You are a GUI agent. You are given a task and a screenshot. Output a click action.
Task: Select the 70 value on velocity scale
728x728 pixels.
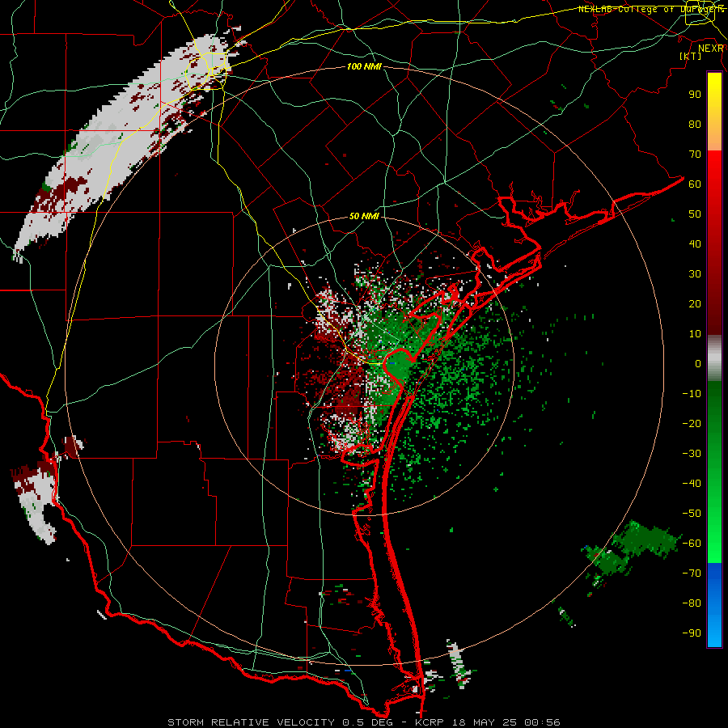[695, 154]
